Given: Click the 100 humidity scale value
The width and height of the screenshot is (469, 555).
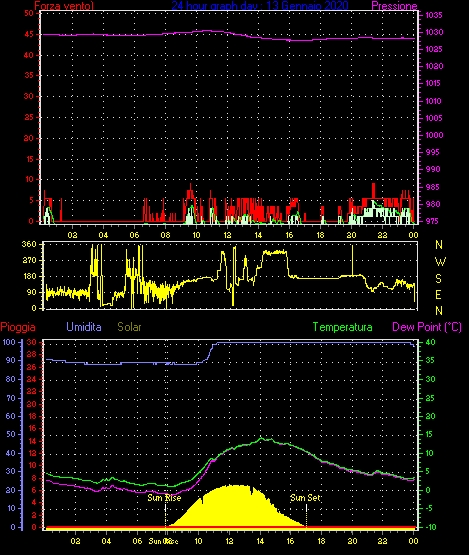Looking at the screenshot, I should point(9,342).
